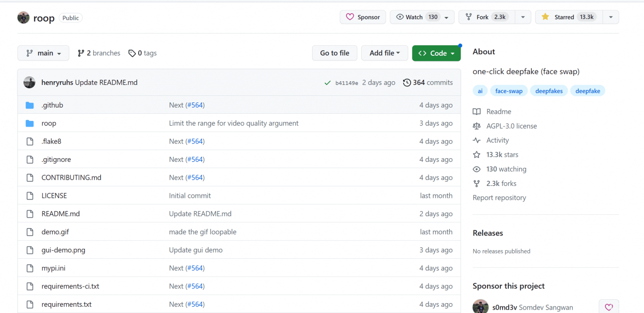644x313 pixels.
Task: Click the .github folder icon
Action: (x=30, y=105)
